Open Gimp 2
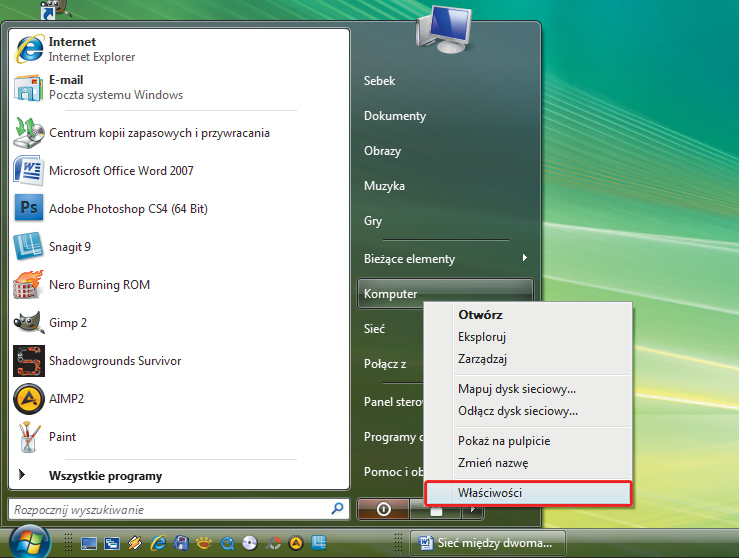This screenshot has height=558, width=739. [68, 323]
